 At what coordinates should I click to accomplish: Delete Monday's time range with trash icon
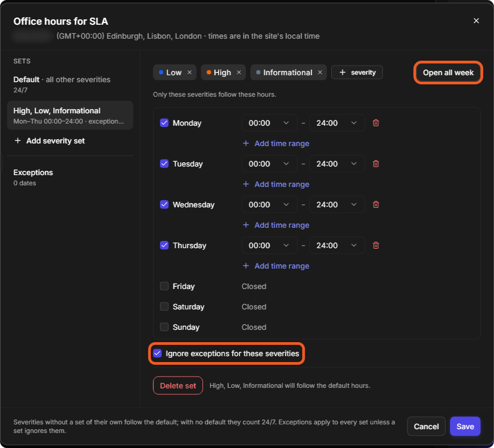(x=375, y=123)
